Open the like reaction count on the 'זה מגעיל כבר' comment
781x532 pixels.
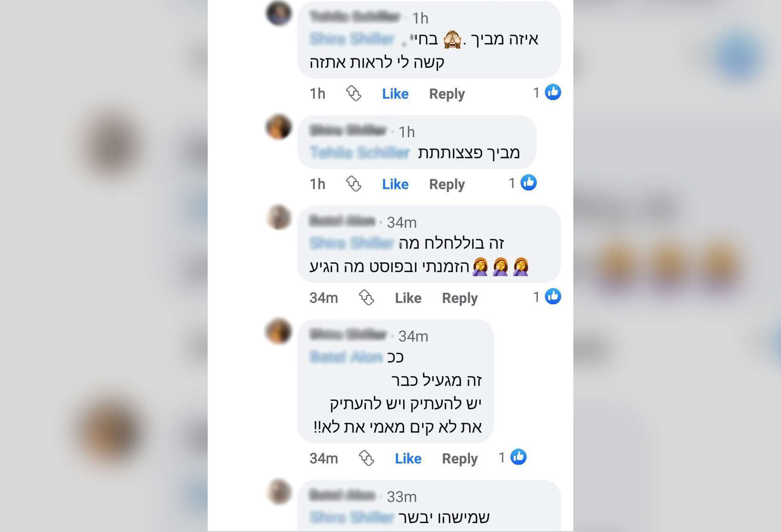click(x=513, y=457)
